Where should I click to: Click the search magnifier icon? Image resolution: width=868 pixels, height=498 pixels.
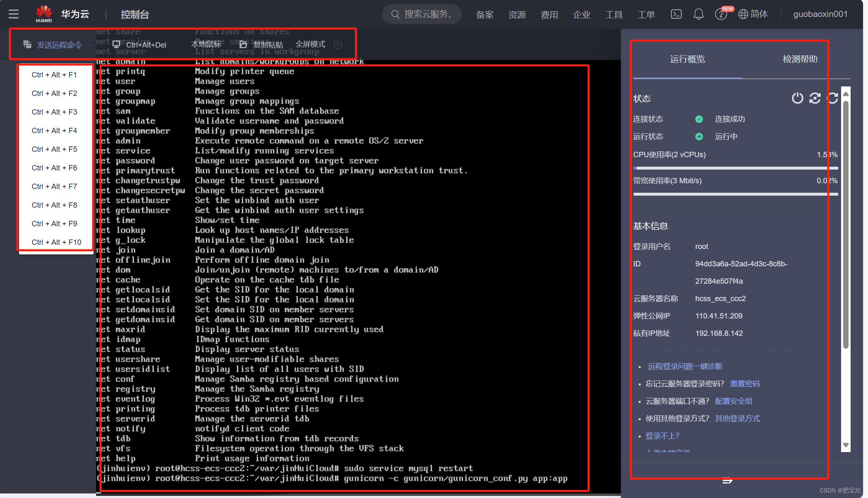pyautogui.click(x=395, y=14)
